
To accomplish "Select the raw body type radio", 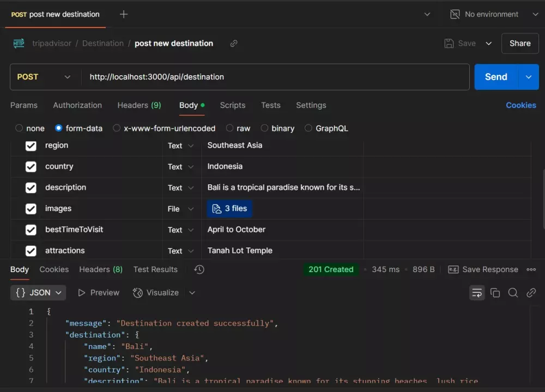I will coord(229,129).
